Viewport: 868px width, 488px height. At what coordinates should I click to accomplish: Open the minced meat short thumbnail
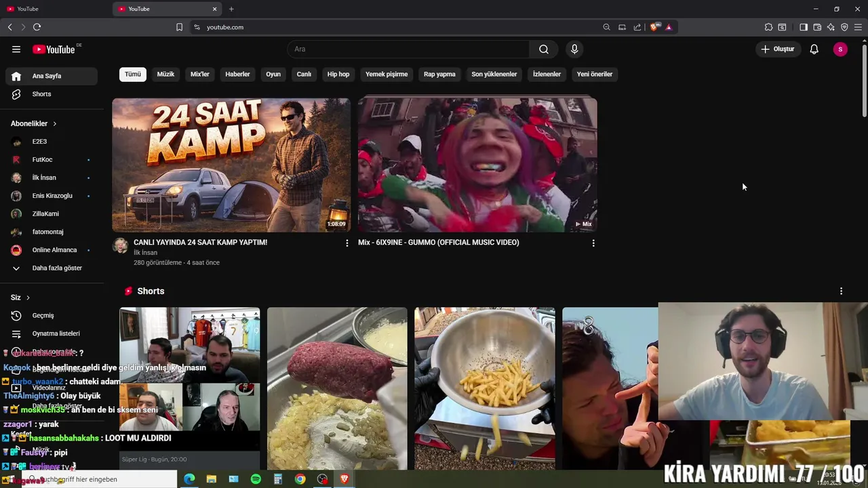(x=337, y=388)
